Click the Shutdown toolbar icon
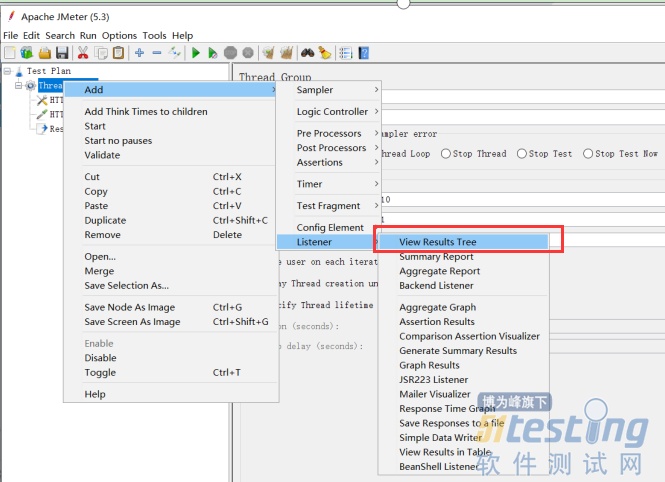 coord(248,53)
